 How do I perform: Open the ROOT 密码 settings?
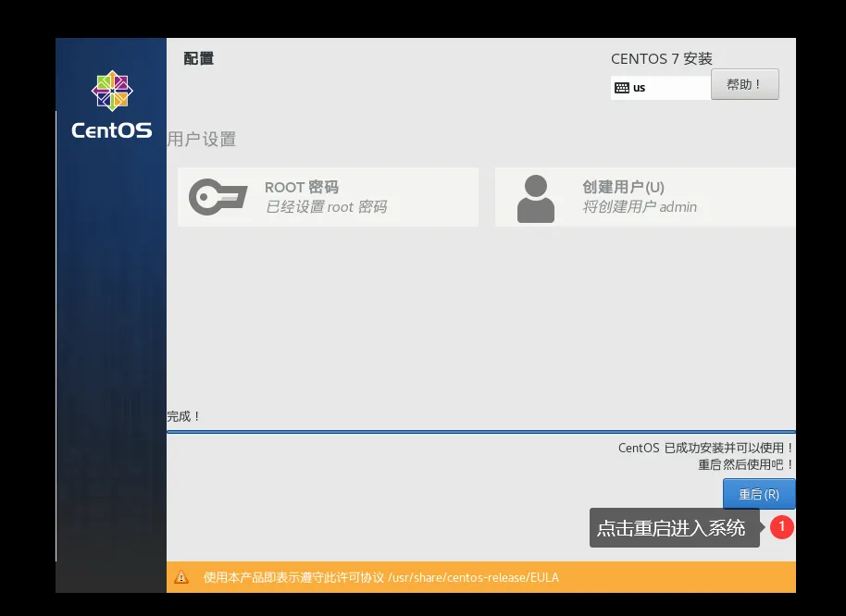(328, 197)
